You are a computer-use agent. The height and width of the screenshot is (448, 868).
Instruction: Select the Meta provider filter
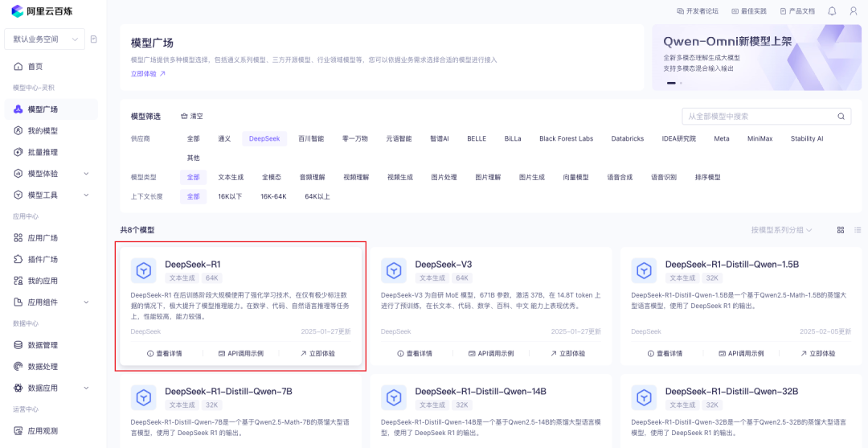tap(721, 138)
